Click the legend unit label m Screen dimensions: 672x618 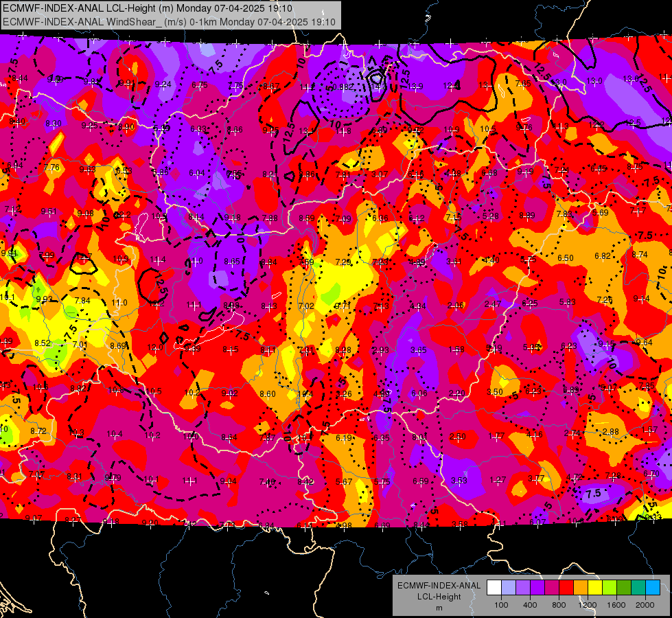pos(439,608)
